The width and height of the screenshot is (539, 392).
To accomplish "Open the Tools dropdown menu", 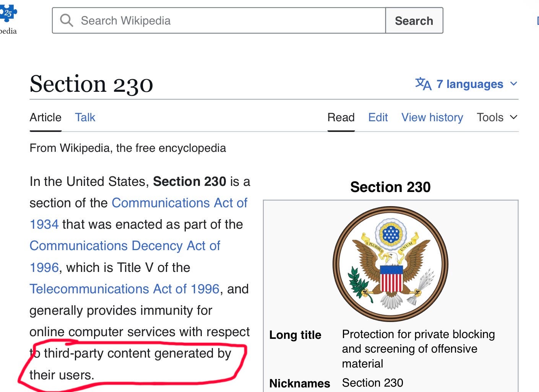I will [497, 117].
